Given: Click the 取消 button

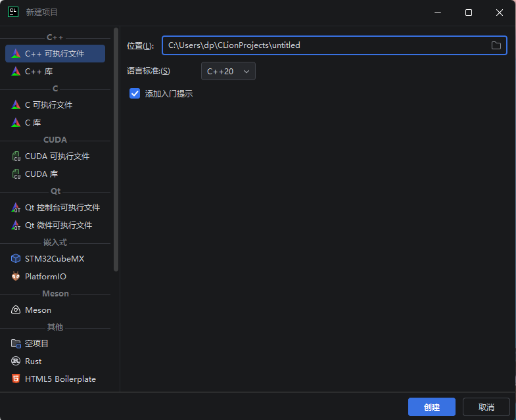Looking at the screenshot, I should [x=486, y=407].
